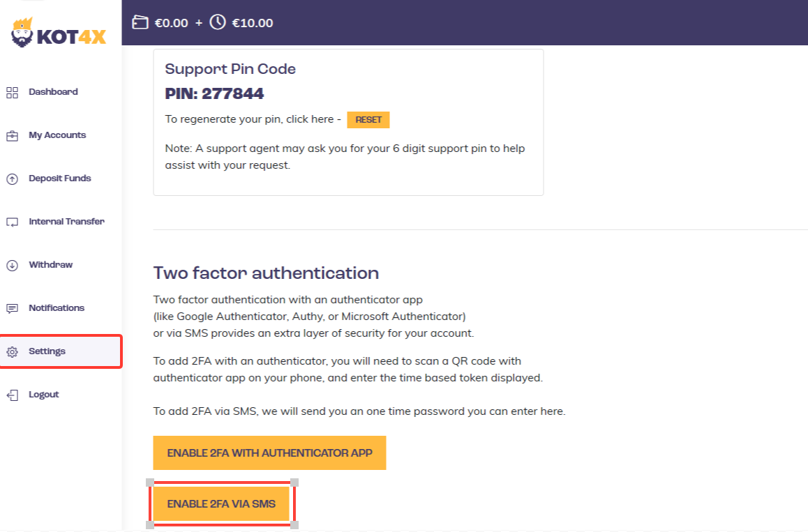
Task: Click the KOT4X logo
Action: pyautogui.click(x=59, y=33)
